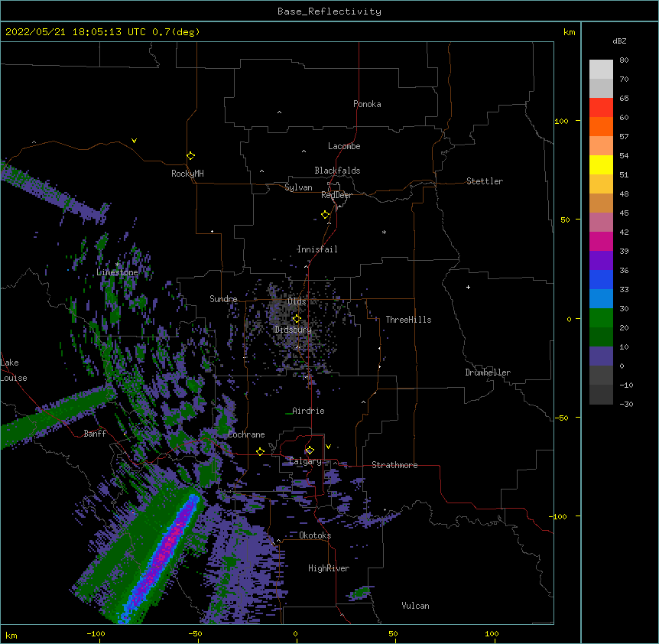Click white plus marker north of Drumheller

(468, 287)
